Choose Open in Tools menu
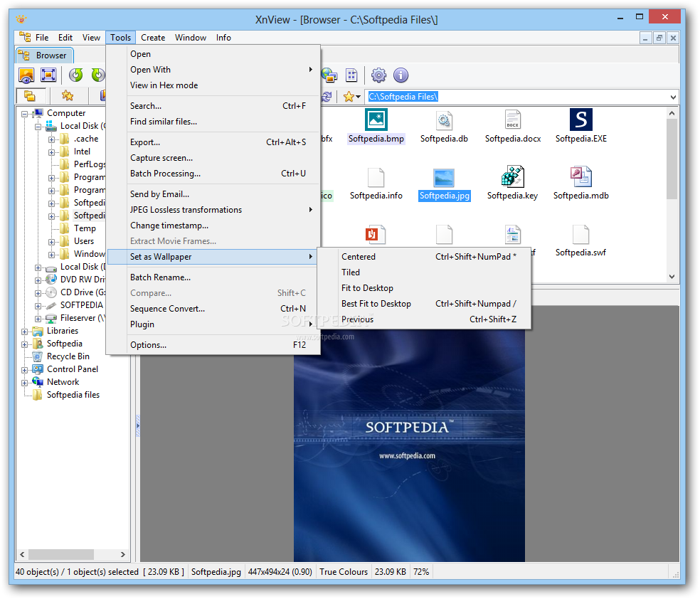This screenshot has width=700, height=599. 213,54
